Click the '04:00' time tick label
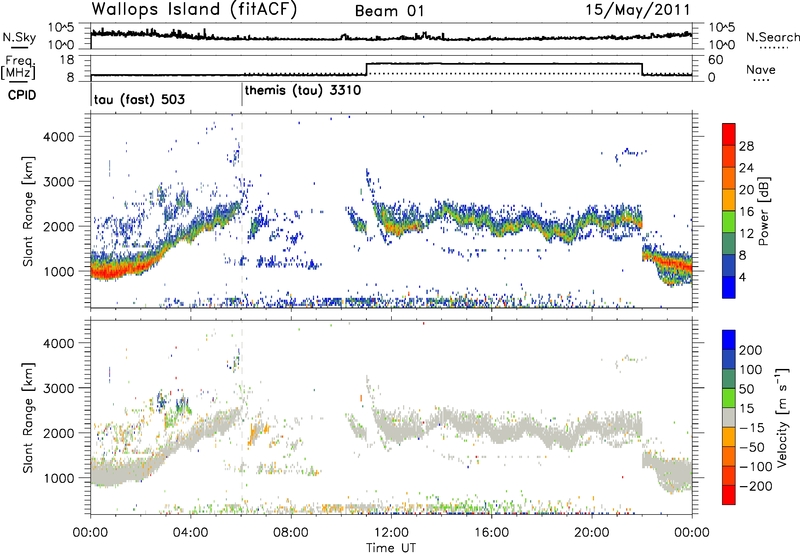This screenshot has height=554, width=800. 191,533
